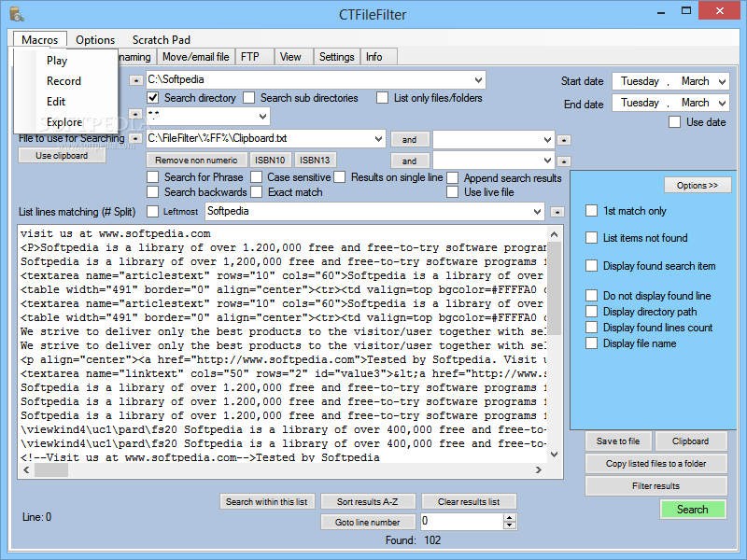The image size is (747, 560).
Task: Check Search for Phrase option
Action: coord(153,177)
